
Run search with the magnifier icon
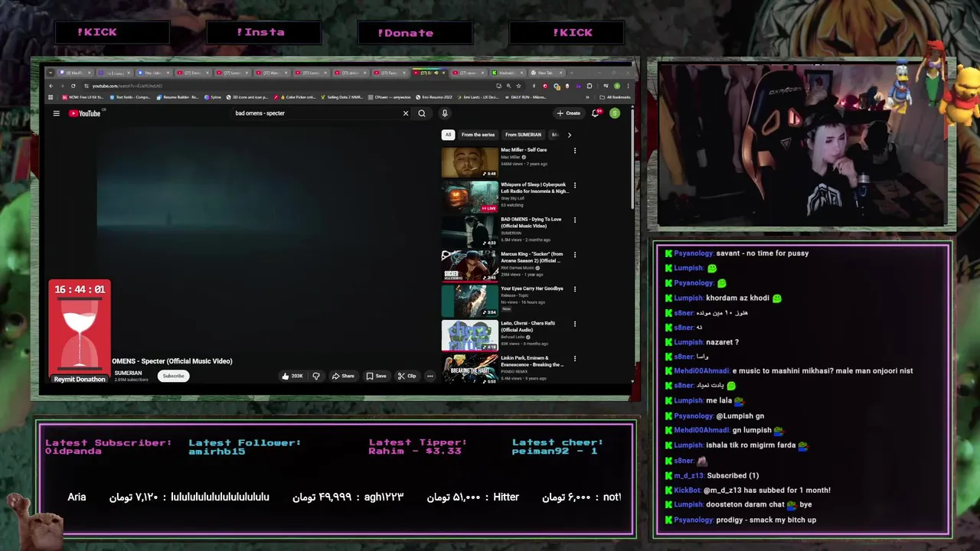pos(422,113)
